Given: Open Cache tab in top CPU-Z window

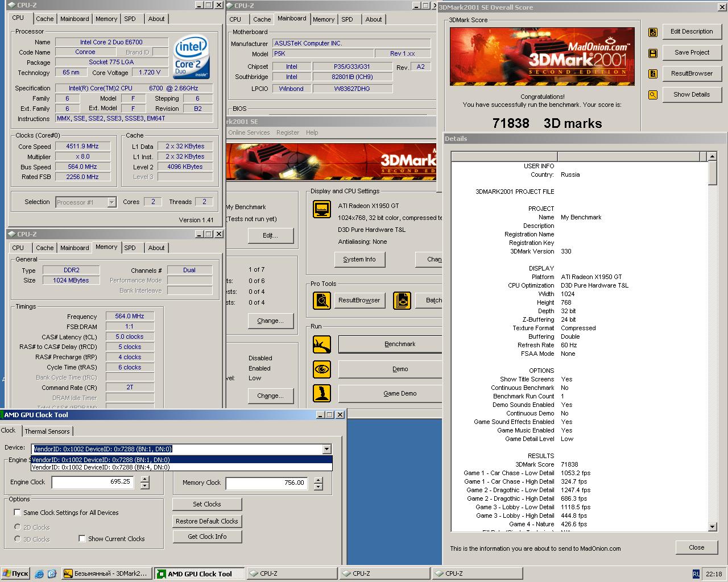Looking at the screenshot, I should [x=45, y=19].
